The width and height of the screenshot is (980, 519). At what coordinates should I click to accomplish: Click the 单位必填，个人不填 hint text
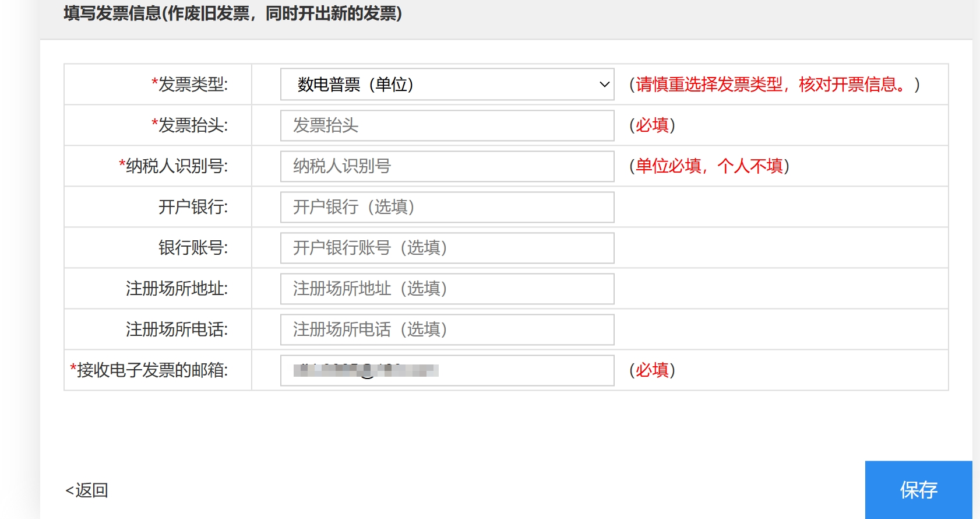pyautogui.click(x=709, y=166)
